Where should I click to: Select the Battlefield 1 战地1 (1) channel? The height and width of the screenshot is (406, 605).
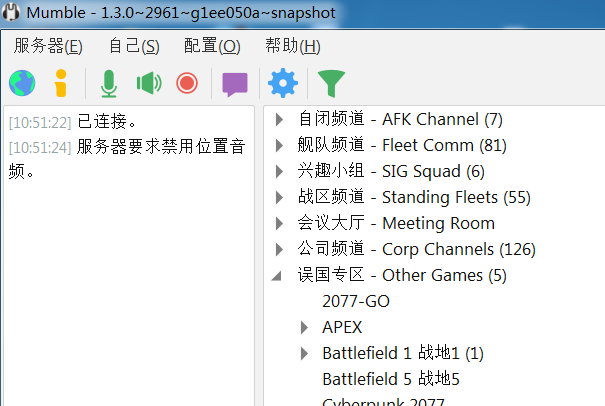click(403, 353)
